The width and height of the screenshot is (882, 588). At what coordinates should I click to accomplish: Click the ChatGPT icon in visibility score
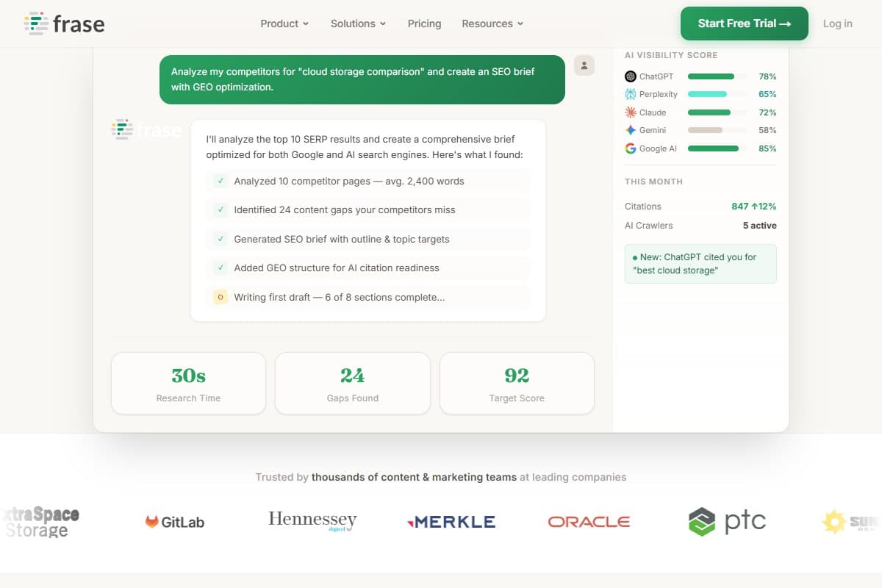[631, 76]
